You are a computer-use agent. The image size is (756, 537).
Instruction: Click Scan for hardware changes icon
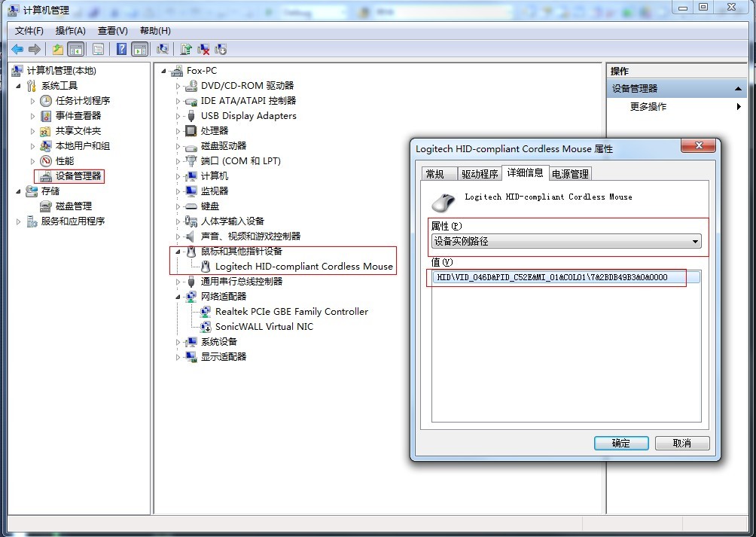pyautogui.click(x=163, y=49)
